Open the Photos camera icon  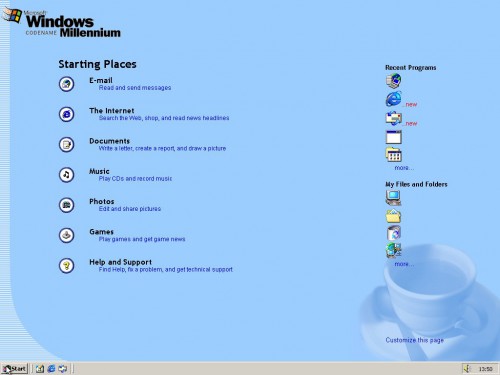point(66,205)
